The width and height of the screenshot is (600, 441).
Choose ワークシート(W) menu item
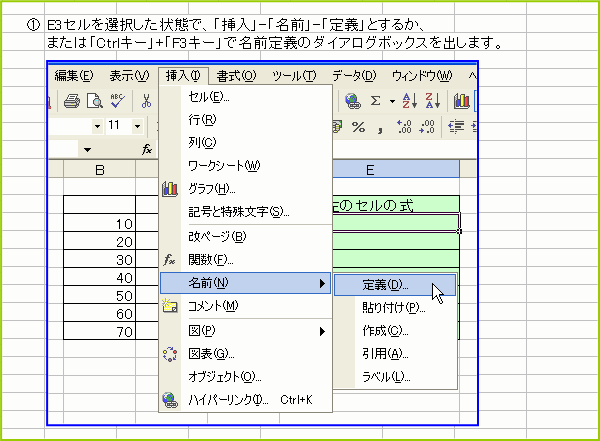click(x=245, y=166)
